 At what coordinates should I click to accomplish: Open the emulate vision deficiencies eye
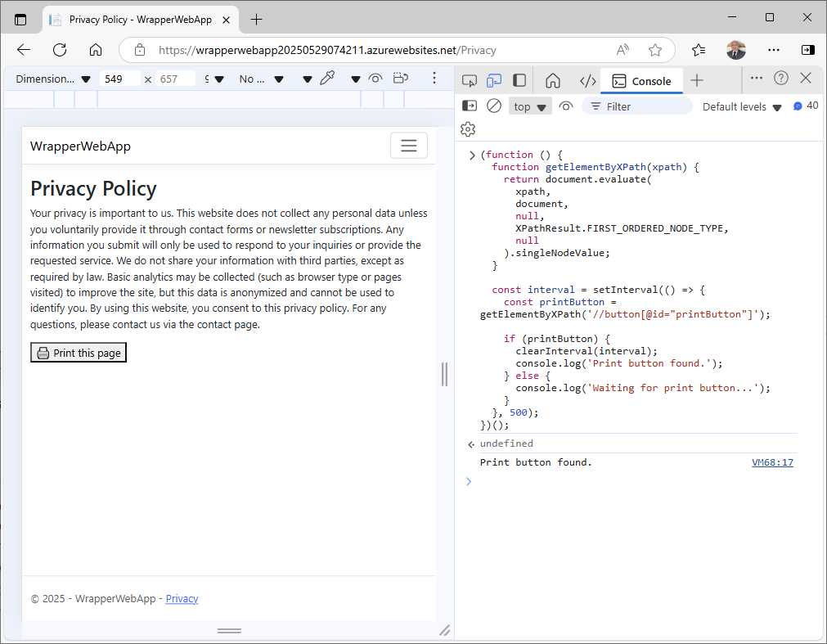point(375,79)
